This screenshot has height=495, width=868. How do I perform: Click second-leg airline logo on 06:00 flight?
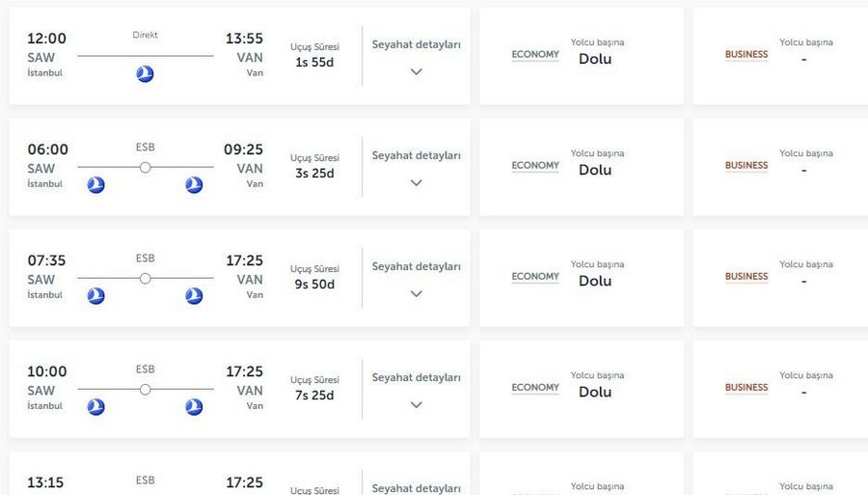[x=194, y=184]
